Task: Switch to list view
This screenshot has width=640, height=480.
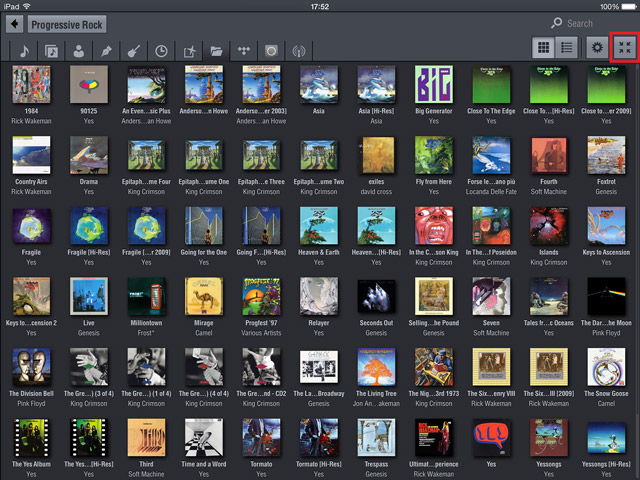Action: [566, 46]
